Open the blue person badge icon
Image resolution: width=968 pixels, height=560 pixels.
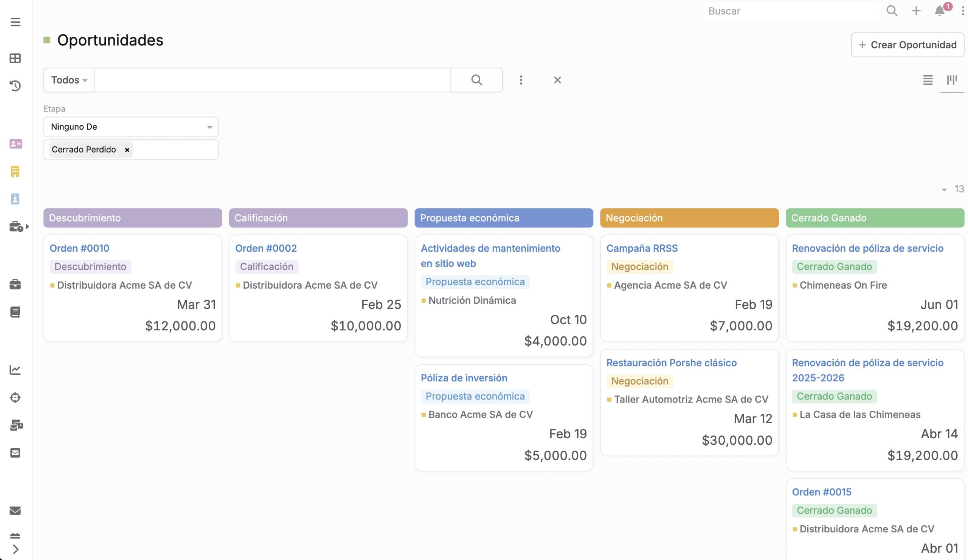click(x=16, y=199)
